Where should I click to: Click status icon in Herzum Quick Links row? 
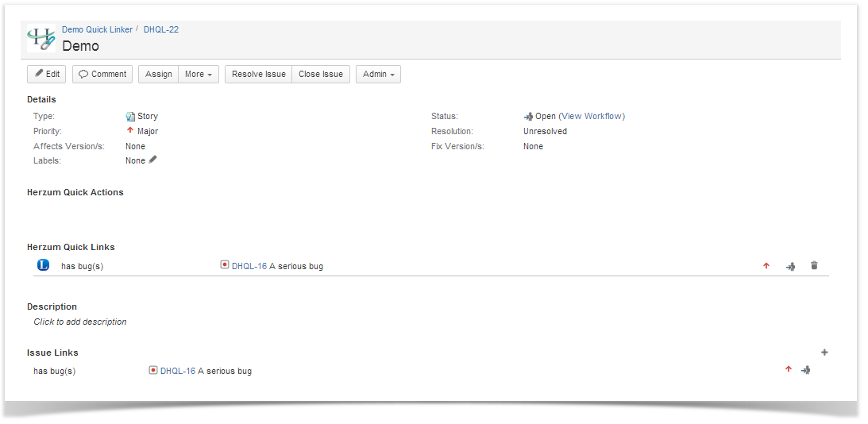(790, 266)
